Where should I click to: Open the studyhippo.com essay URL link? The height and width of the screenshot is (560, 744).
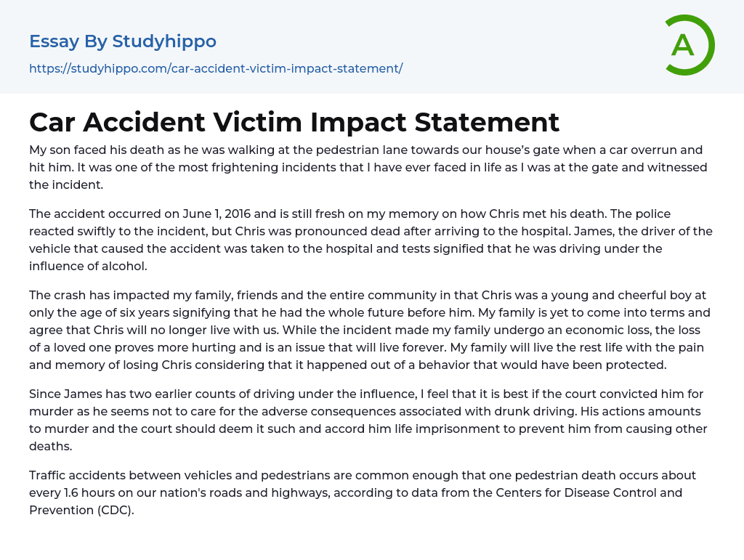[216, 68]
